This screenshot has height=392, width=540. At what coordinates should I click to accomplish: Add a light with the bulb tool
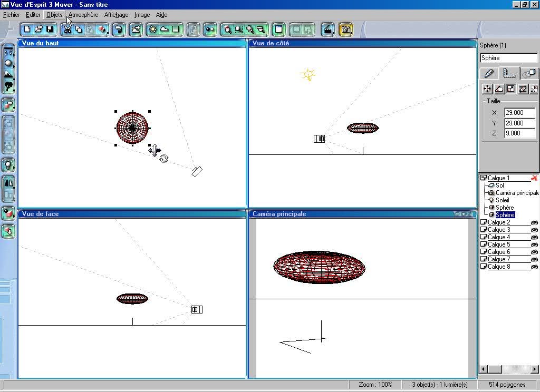8,165
